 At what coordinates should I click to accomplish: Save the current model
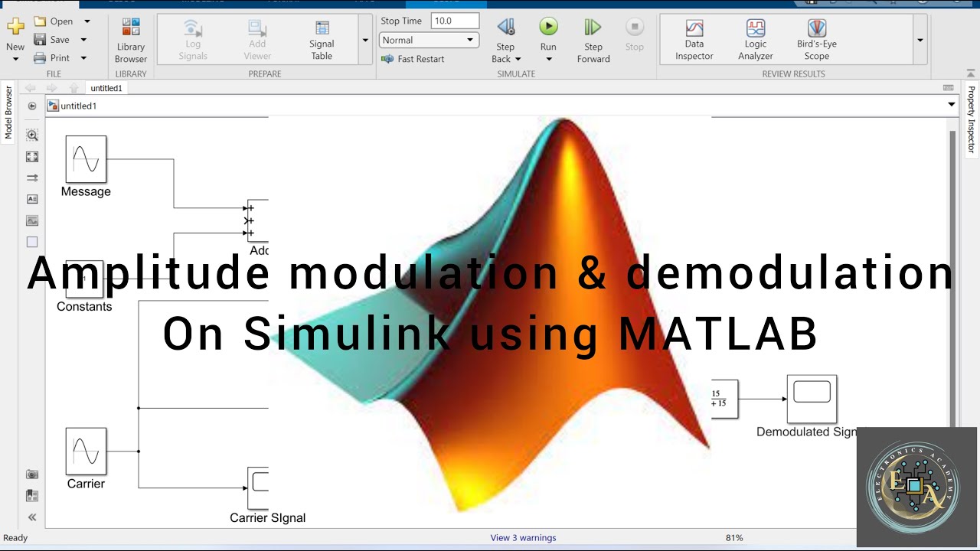[52, 40]
